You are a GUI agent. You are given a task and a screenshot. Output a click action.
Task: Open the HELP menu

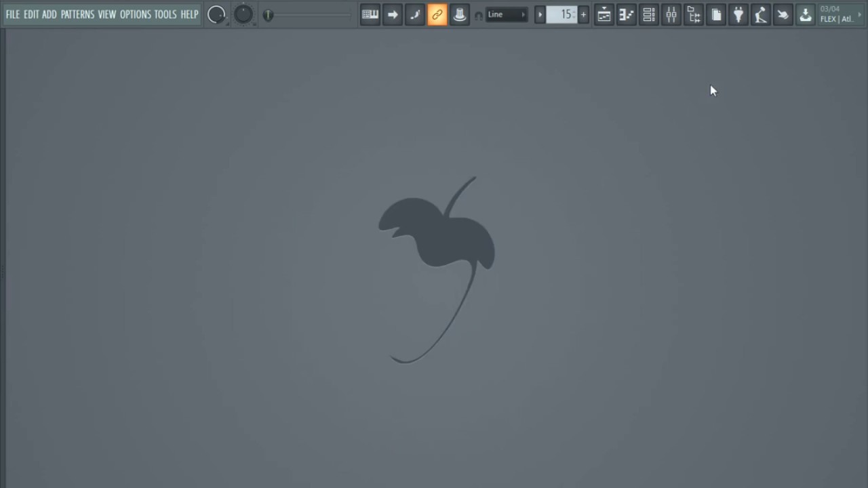click(189, 14)
